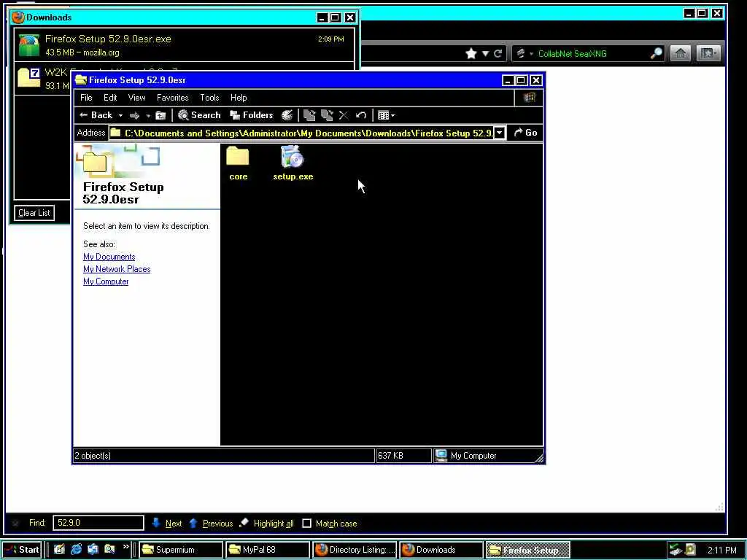Open the Edit menu
The width and height of the screenshot is (747, 560).
click(x=110, y=98)
